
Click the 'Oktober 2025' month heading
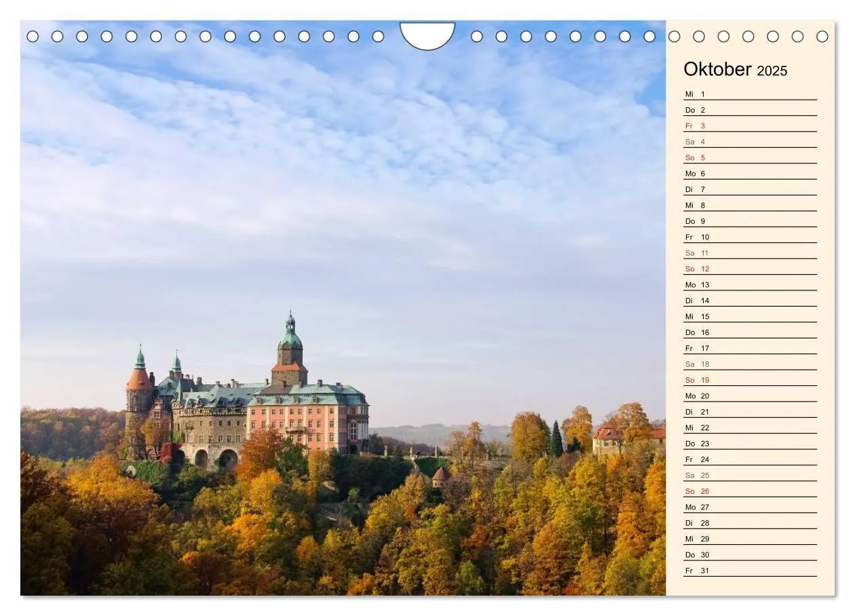(x=736, y=70)
